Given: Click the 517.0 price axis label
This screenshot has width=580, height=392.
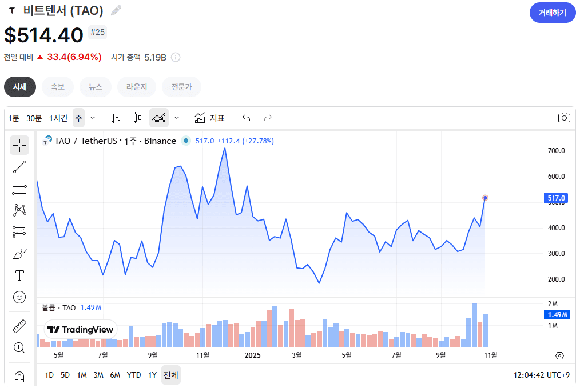Looking at the screenshot, I should 556,198.
